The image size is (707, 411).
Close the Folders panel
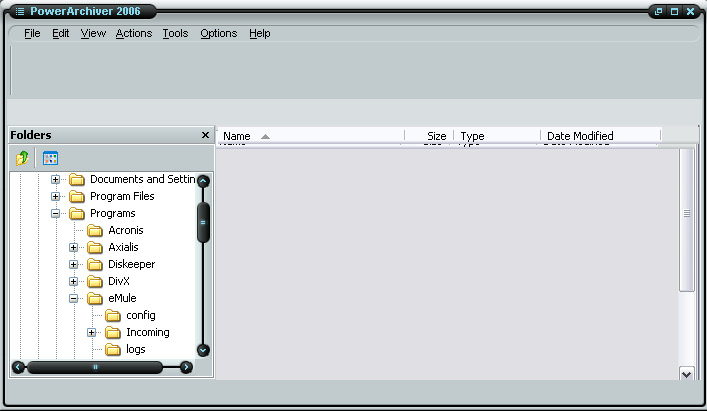(205, 135)
